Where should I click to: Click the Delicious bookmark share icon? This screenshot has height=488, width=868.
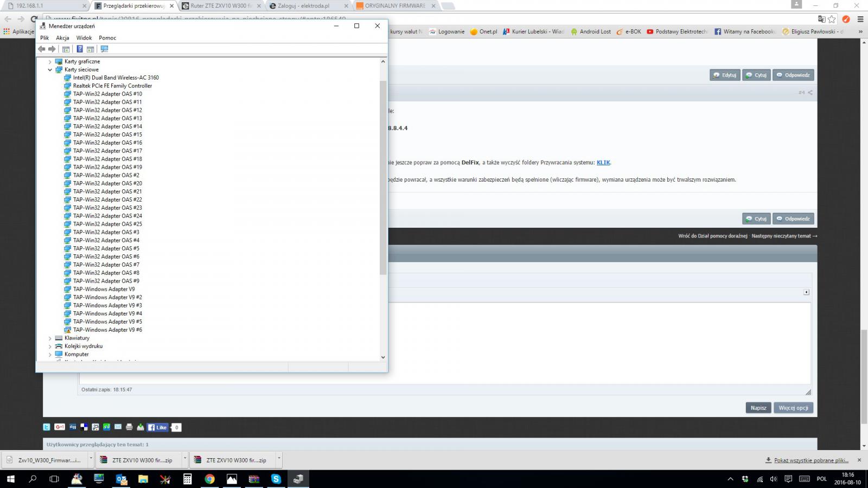pos(84,427)
